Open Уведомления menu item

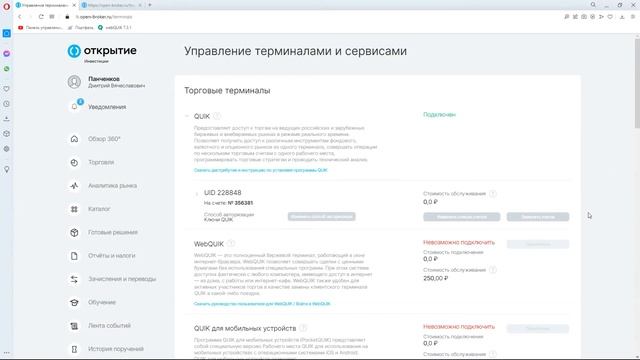click(x=107, y=107)
